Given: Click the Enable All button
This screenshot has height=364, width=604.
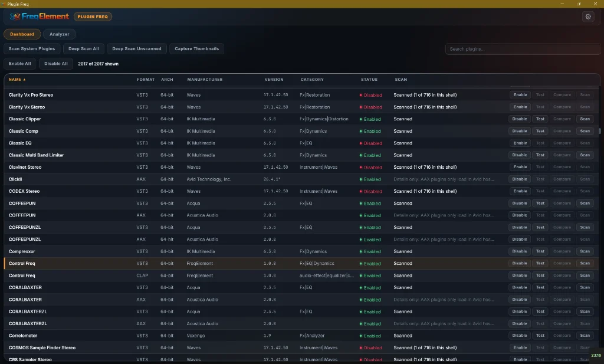Looking at the screenshot, I should click(19, 64).
